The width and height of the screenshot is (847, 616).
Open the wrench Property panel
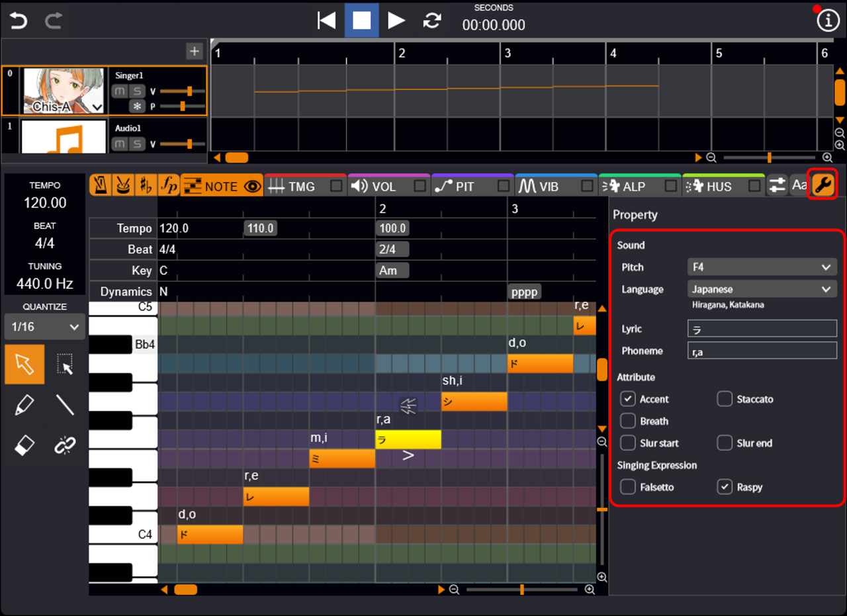(823, 186)
